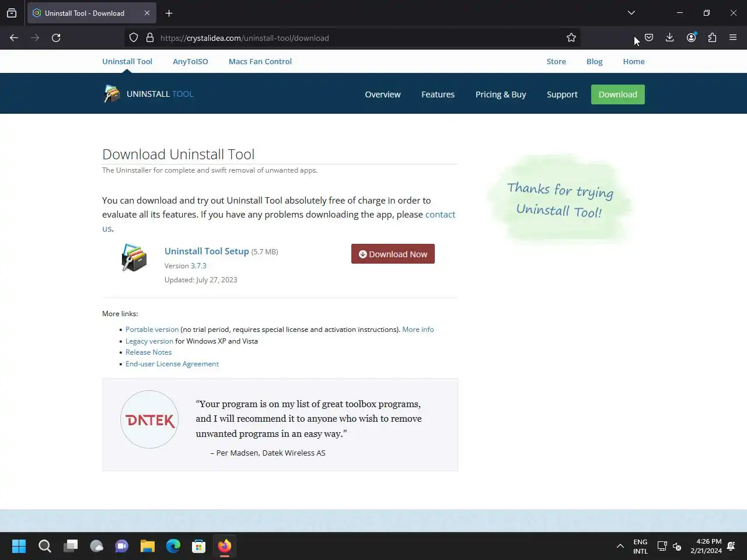
Task: Open the Uninstall Tool product tab
Action: (x=127, y=61)
